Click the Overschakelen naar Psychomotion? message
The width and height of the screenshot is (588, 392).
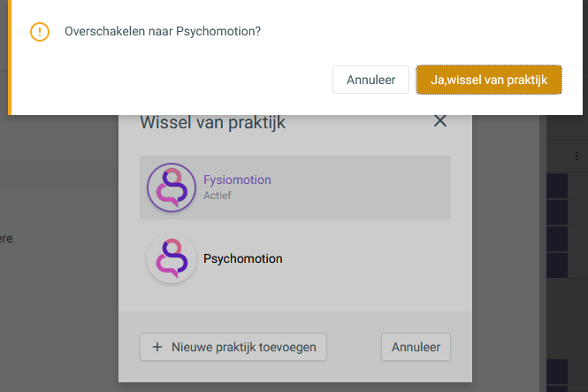[163, 31]
